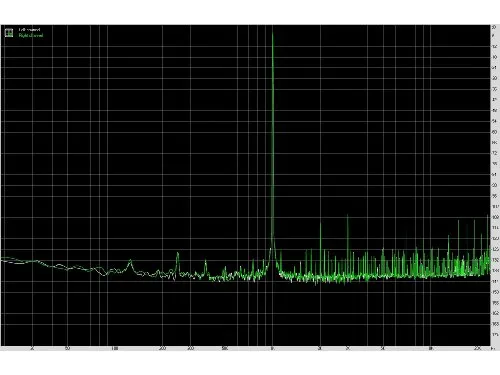Click the 5k label on frequency axis
The image size is (500, 375).
point(383,349)
